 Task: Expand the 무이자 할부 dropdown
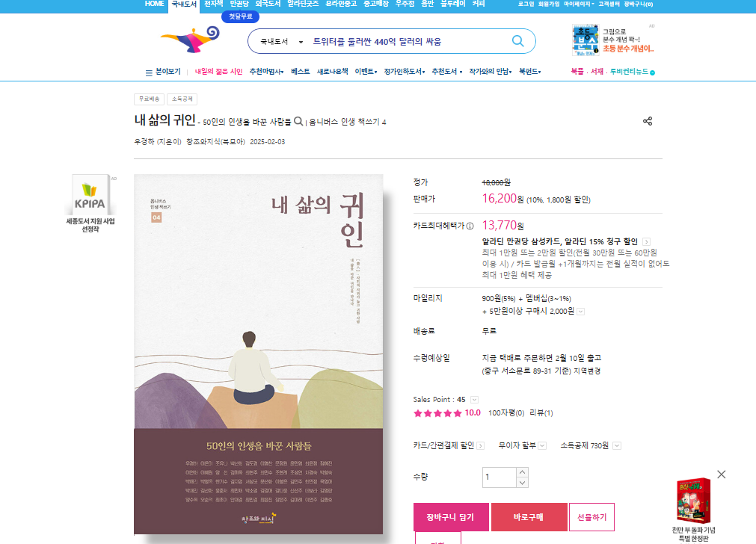pos(542,445)
